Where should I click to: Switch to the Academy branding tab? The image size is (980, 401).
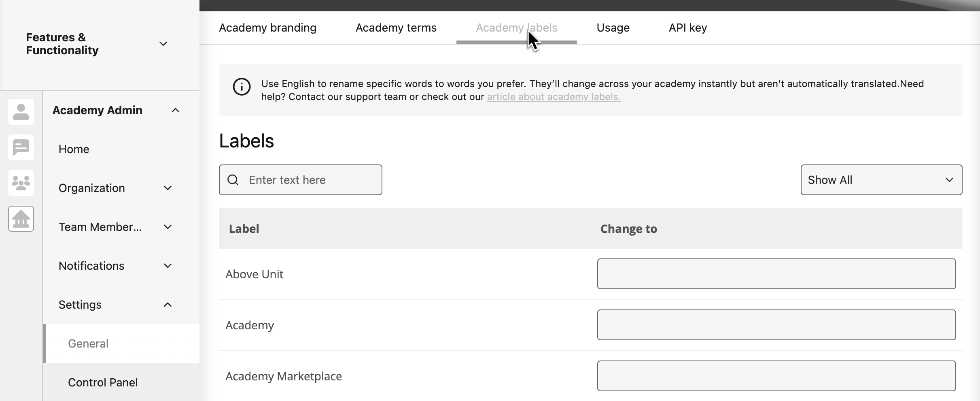(267, 28)
